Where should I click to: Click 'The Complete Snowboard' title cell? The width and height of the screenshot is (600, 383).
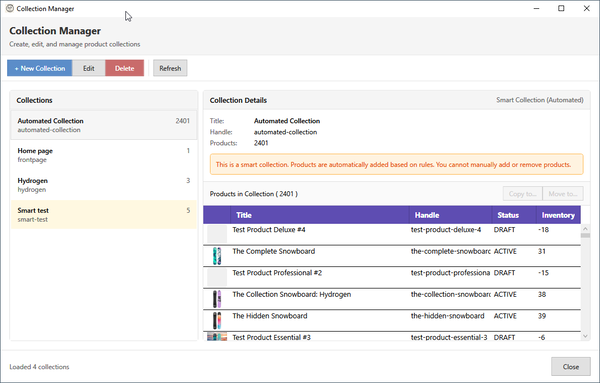click(x=274, y=251)
